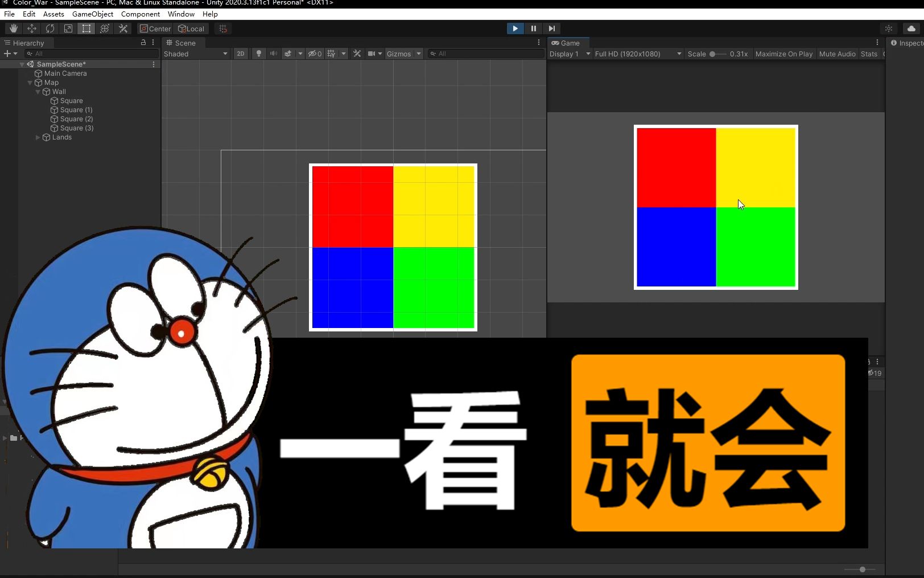Image resolution: width=924 pixels, height=578 pixels.
Task: Step one frame forward
Action: 551,28
